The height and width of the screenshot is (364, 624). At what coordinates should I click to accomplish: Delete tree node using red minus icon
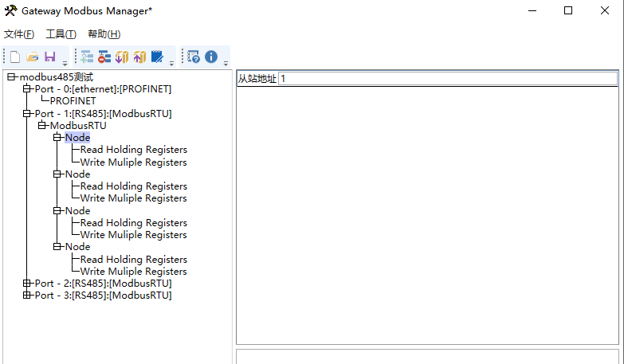[104, 57]
